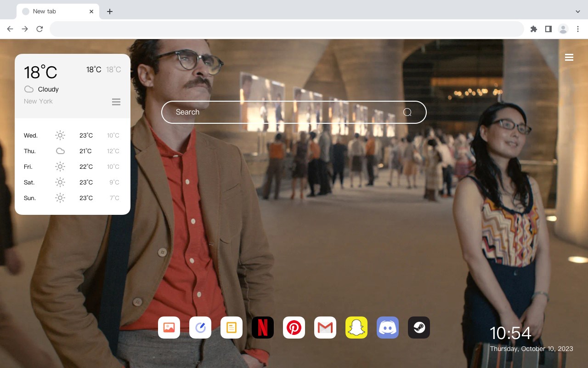Screen dimensions: 588x368
Task: Toggle the browser side panel
Action: (548, 29)
